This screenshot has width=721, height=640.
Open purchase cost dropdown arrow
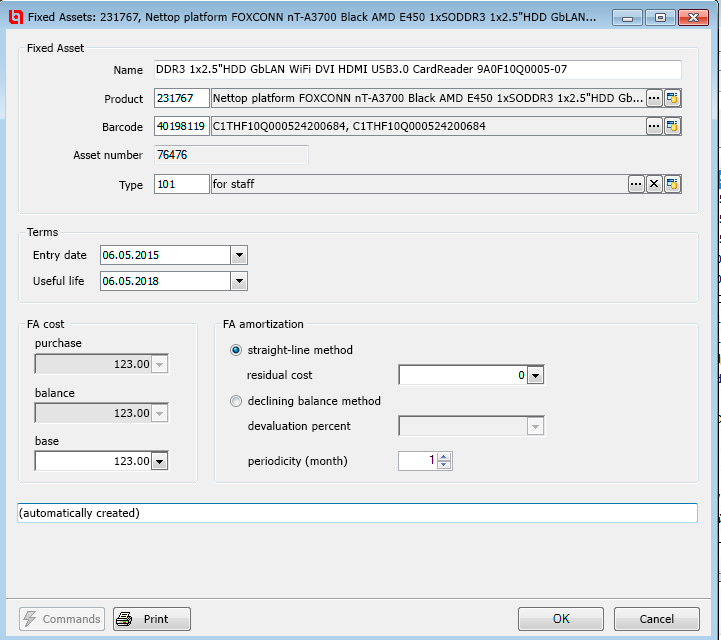click(x=160, y=365)
